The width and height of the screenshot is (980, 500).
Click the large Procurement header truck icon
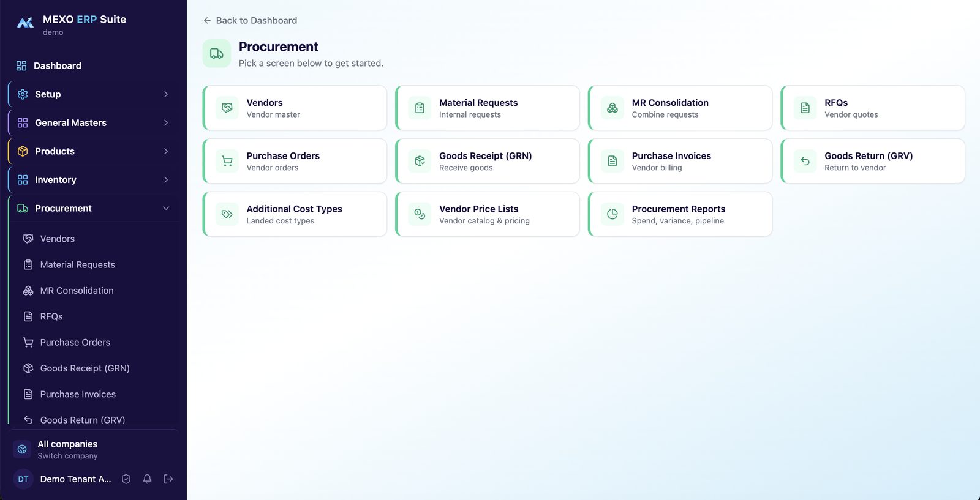(x=217, y=54)
